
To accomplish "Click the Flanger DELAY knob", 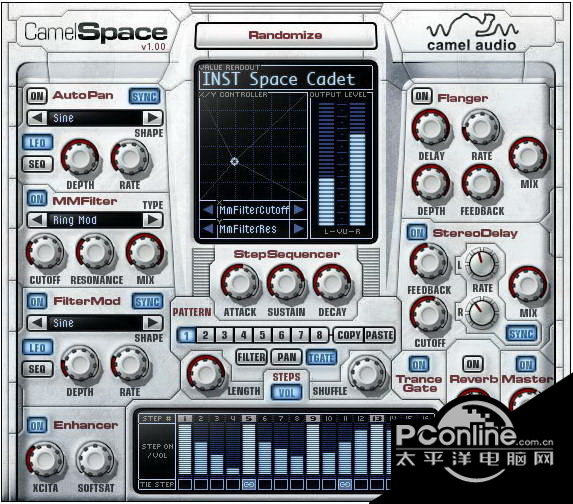I will tap(431, 128).
